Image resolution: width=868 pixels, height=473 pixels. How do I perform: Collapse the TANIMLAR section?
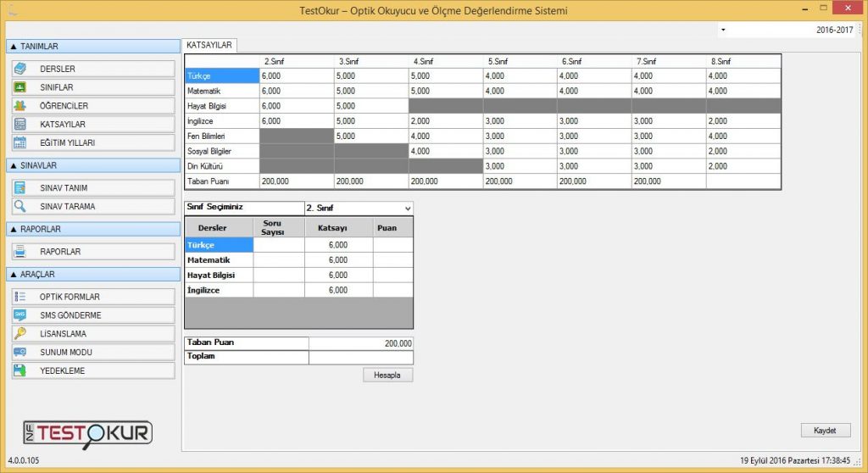point(93,47)
